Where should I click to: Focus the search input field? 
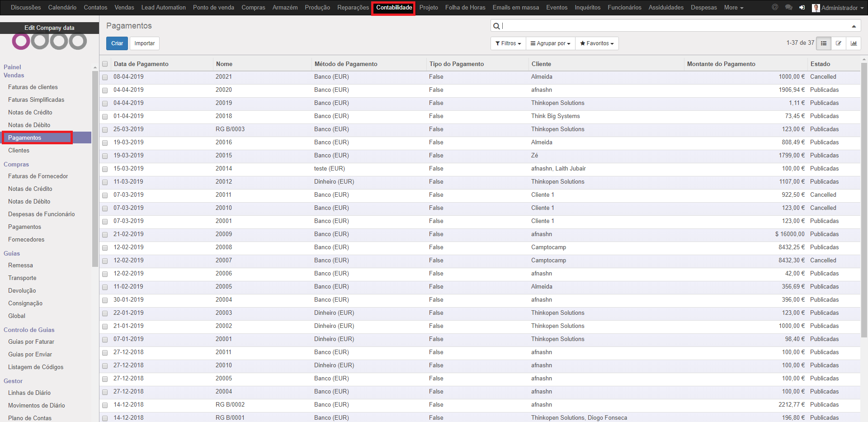(x=676, y=26)
